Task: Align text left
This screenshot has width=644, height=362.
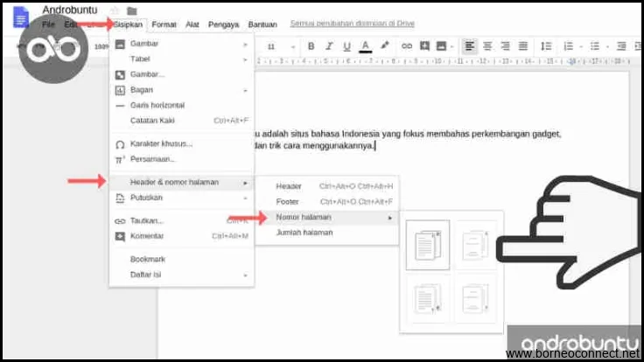Action: [x=470, y=46]
